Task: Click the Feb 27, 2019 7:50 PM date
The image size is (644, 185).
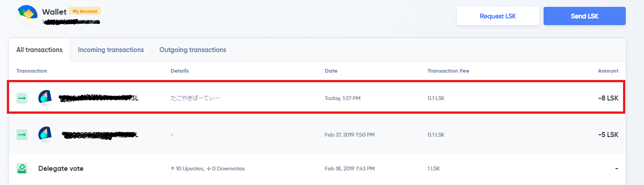Action: click(350, 135)
